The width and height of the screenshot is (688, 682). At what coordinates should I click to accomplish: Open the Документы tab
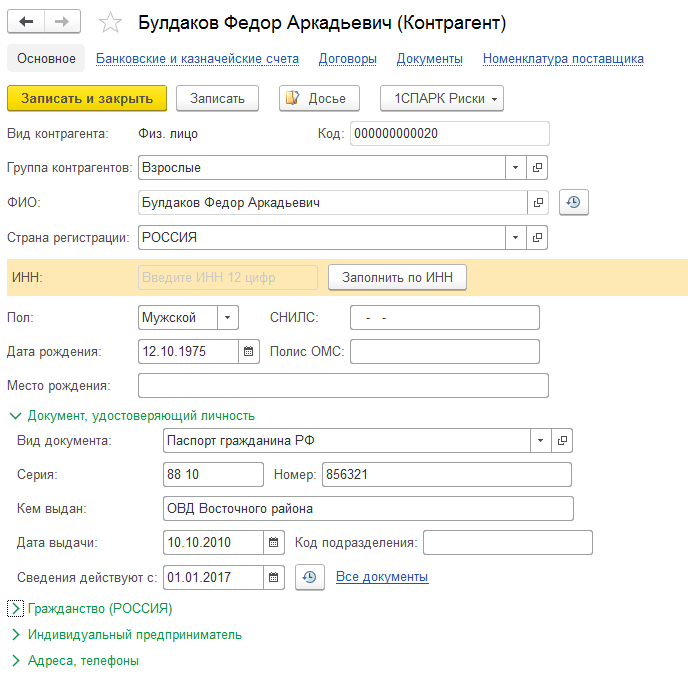coord(430,58)
